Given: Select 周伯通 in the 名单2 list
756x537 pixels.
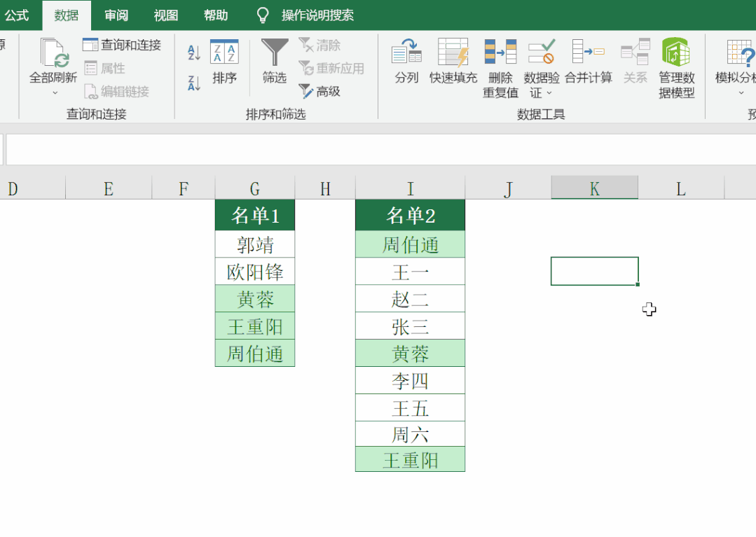Looking at the screenshot, I should pos(411,244).
